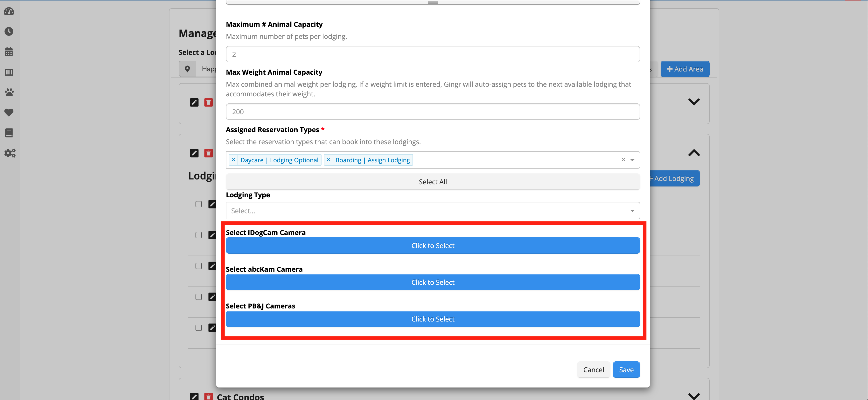Click red trash icon of first area
The image size is (868, 400).
click(x=209, y=102)
